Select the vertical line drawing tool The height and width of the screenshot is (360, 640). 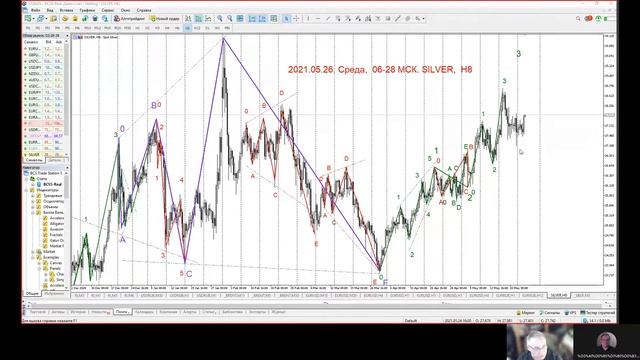(x=308, y=19)
